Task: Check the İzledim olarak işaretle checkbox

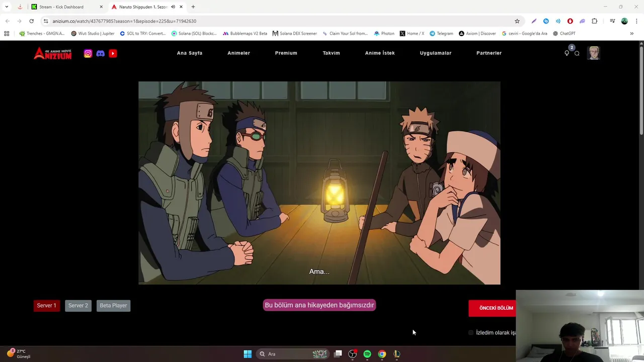Action: [471, 333]
